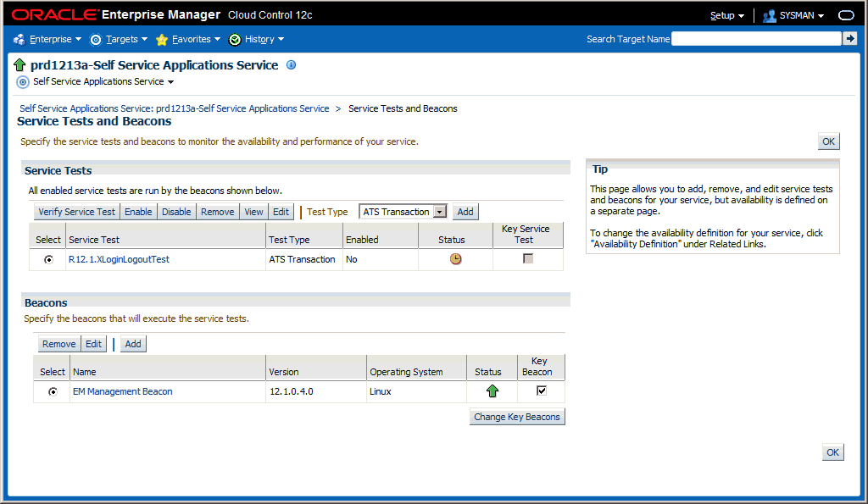
Task: Select the R12.1.XLoginLogoutTest radio button
Action: (48, 259)
